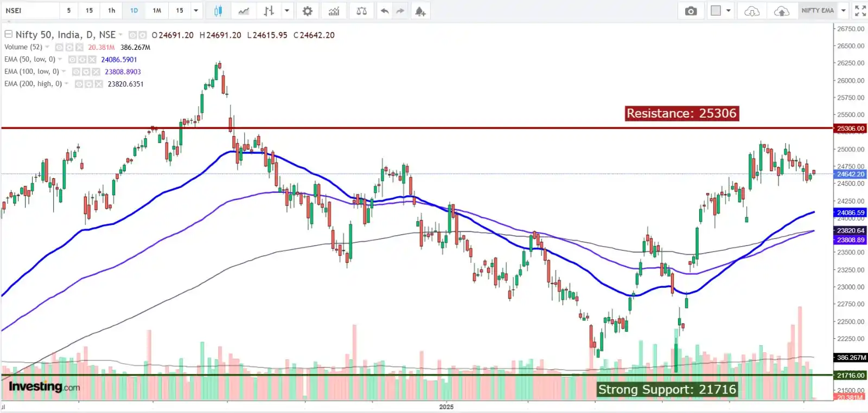The height and width of the screenshot is (413, 868).
Task: Open the NIFTY EMA saved layout dropdown
Action: pos(843,11)
